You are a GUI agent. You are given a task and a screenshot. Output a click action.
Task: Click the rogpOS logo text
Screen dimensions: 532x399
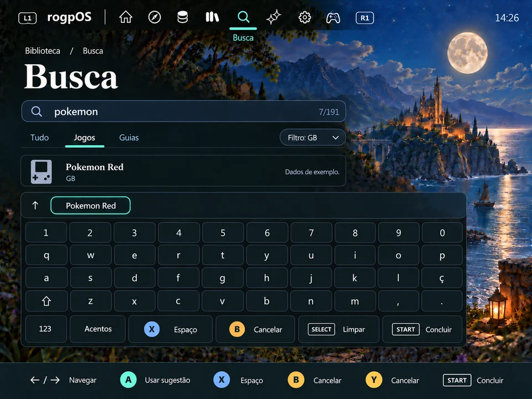69,17
